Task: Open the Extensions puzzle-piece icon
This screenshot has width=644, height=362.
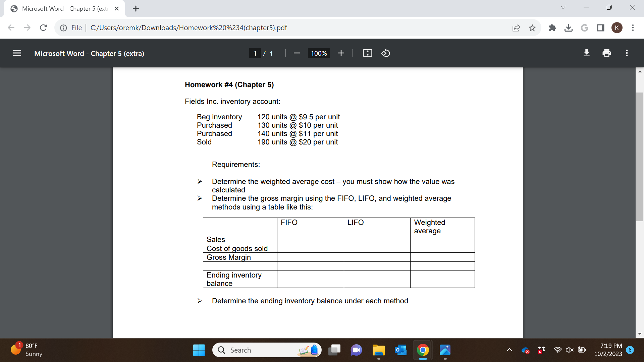Action: [552, 28]
